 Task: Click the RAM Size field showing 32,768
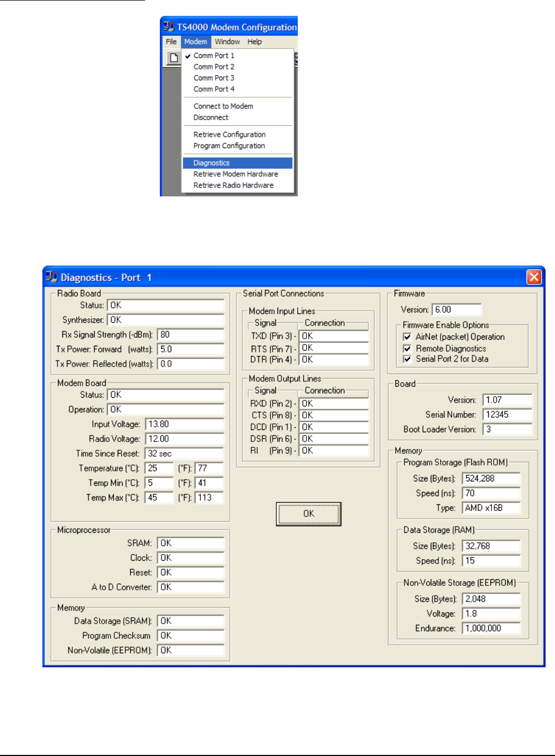click(x=492, y=546)
